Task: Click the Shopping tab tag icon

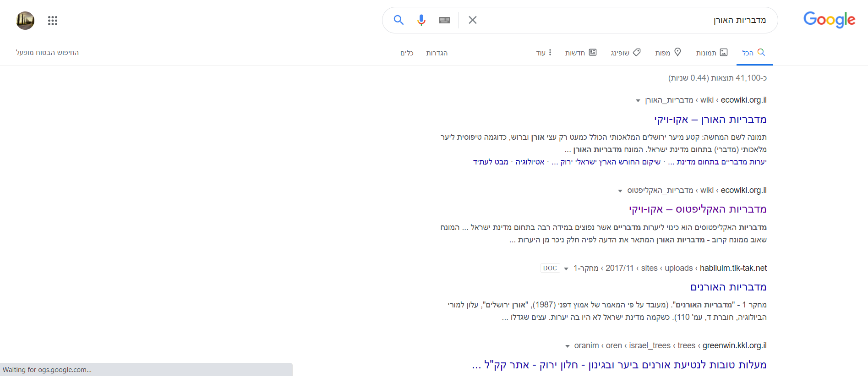Action: pos(637,52)
